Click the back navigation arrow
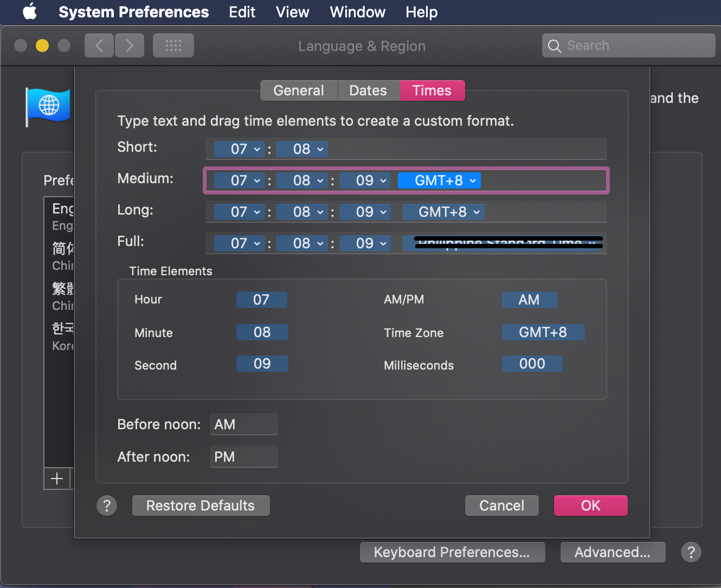The image size is (721, 588). coord(99,46)
